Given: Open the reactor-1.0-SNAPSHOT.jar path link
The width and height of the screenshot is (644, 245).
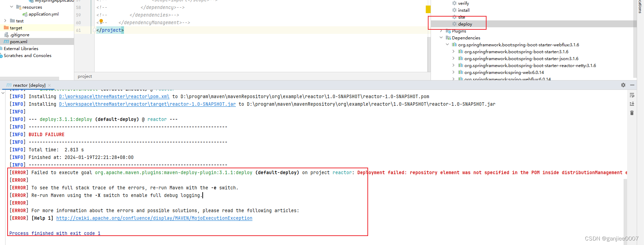Looking at the screenshot, I should (147, 104).
